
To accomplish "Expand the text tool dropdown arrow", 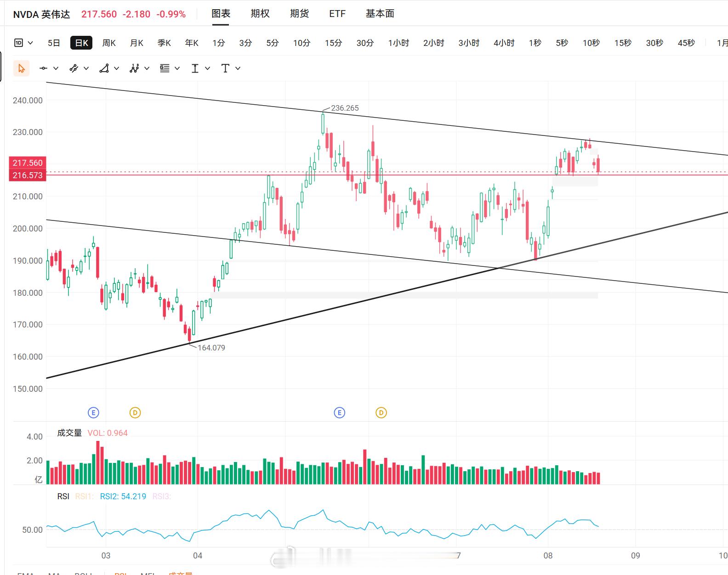I will (238, 68).
